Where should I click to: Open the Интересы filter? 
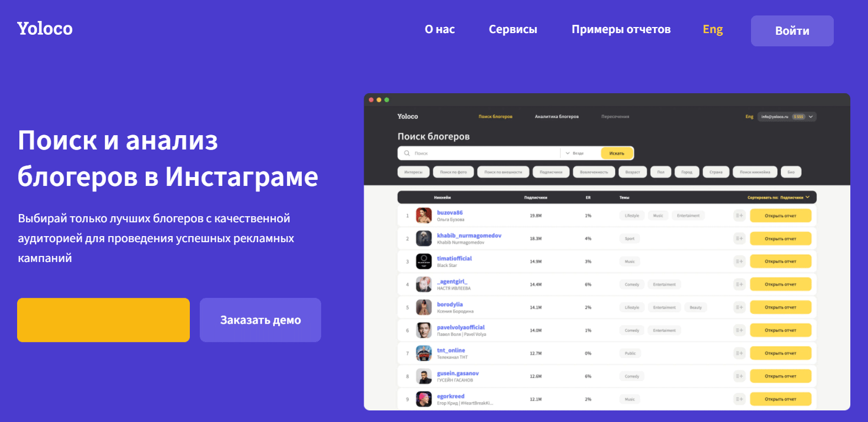(x=413, y=172)
